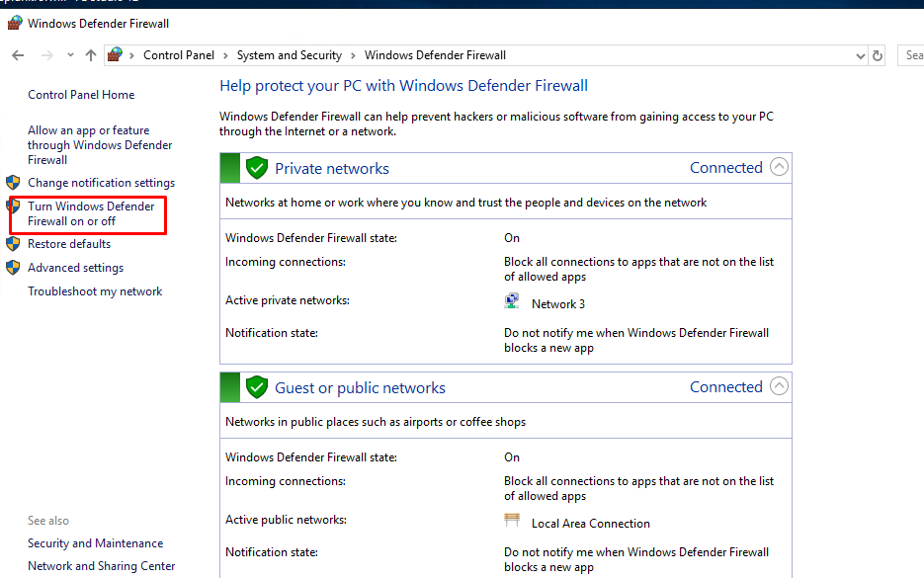Open Network and Sharing Center link

tap(102, 565)
